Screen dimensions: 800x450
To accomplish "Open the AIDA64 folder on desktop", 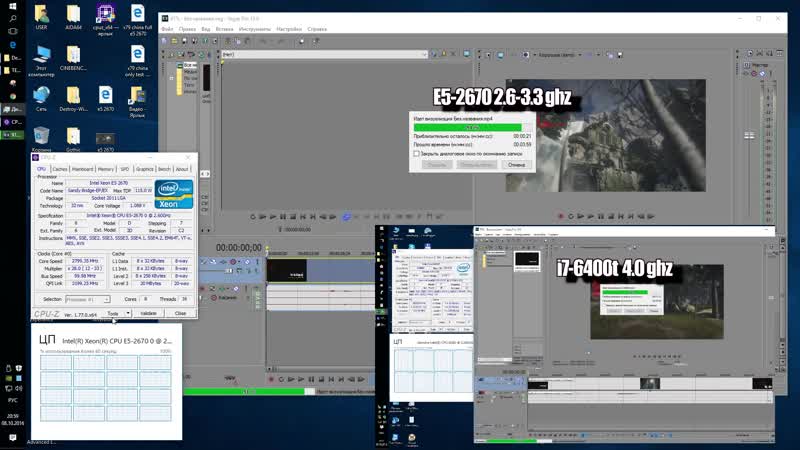I will click(73, 17).
